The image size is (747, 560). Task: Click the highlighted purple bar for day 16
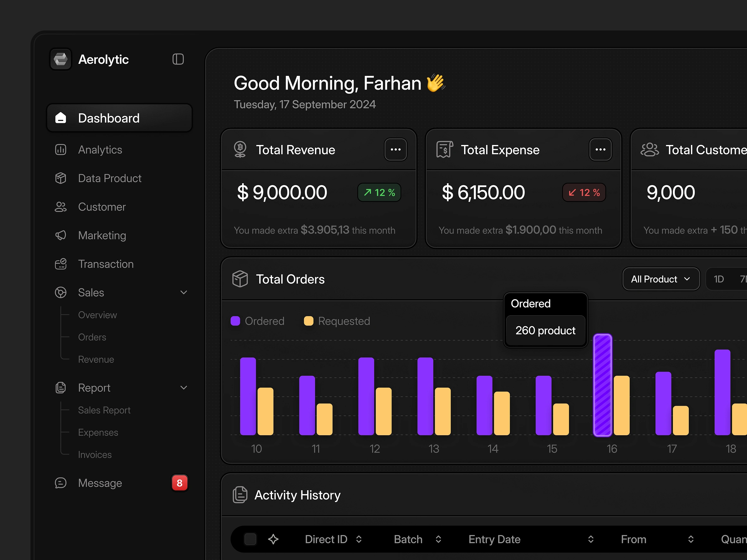click(x=603, y=385)
